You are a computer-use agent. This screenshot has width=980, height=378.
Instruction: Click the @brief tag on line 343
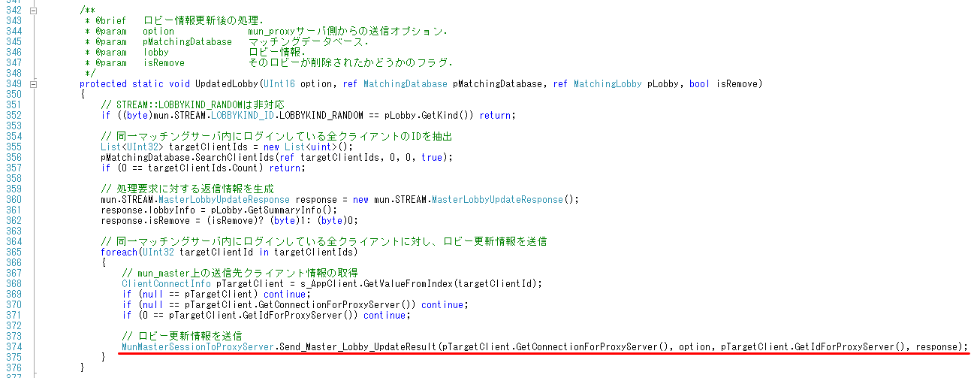click(x=111, y=21)
